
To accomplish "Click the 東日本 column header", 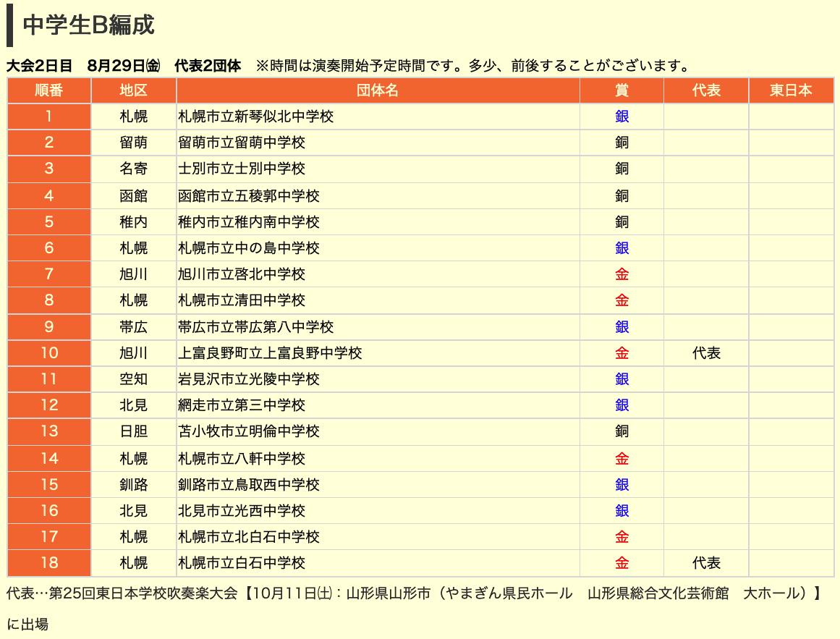I will [x=792, y=90].
